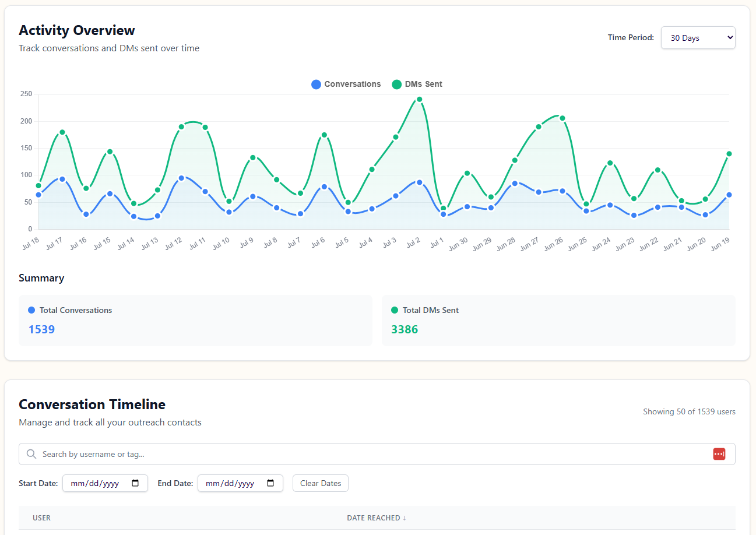Click the blue Conversations legend marker
The image size is (756, 535).
point(315,84)
